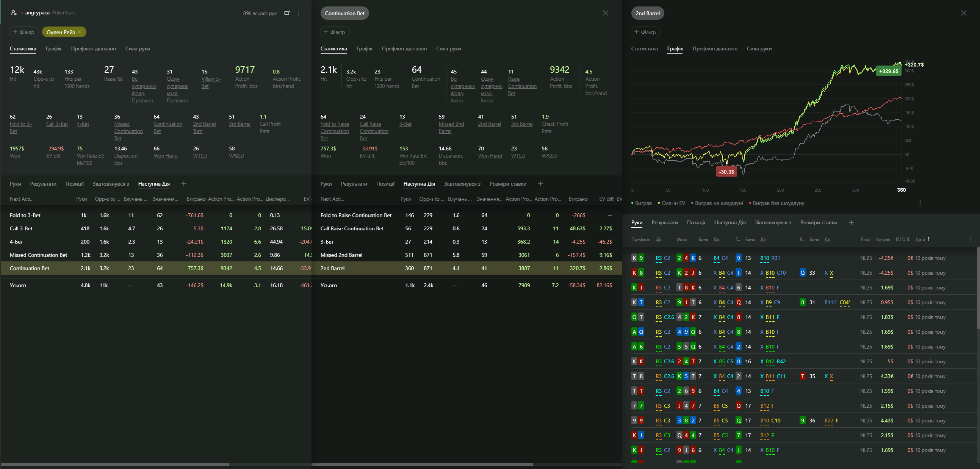Add a filter in 2nd Barrel panel
Viewport: 980px width, 469px height.
(x=645, y=32)
